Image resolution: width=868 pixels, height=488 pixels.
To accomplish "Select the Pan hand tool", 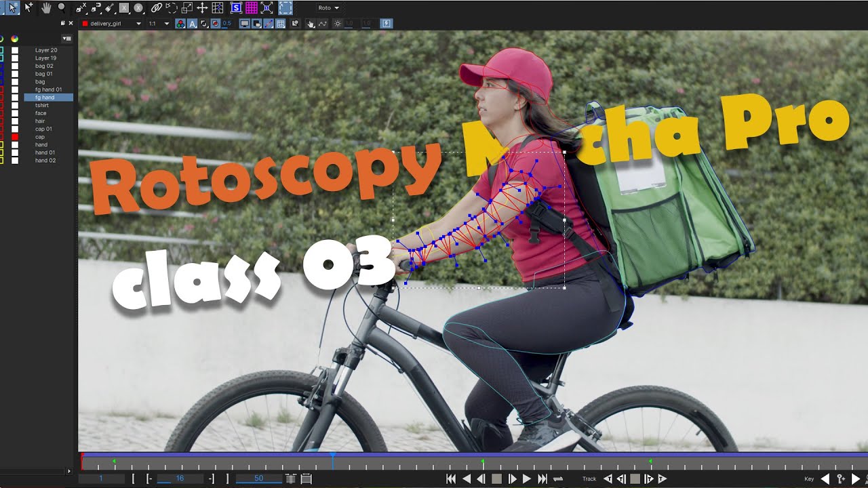I will [x=46, y=8].
